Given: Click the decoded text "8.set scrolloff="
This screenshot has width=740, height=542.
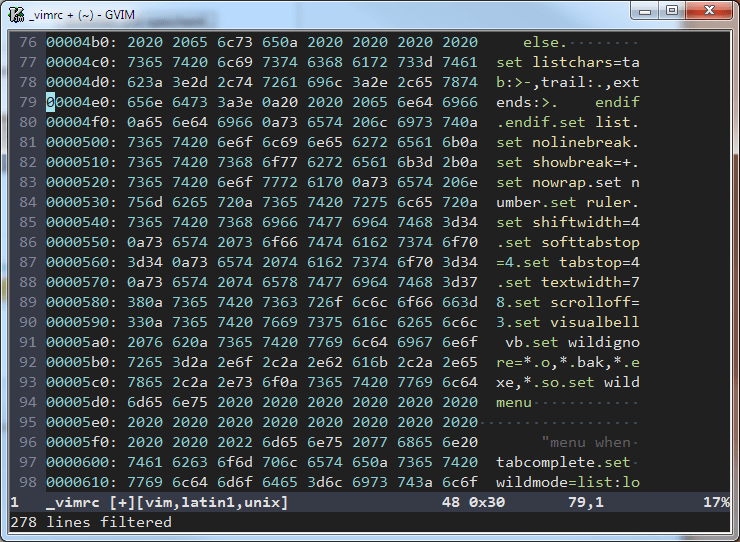Looking at the screenshot, I should pyautogui.click(x=568, y=302).
